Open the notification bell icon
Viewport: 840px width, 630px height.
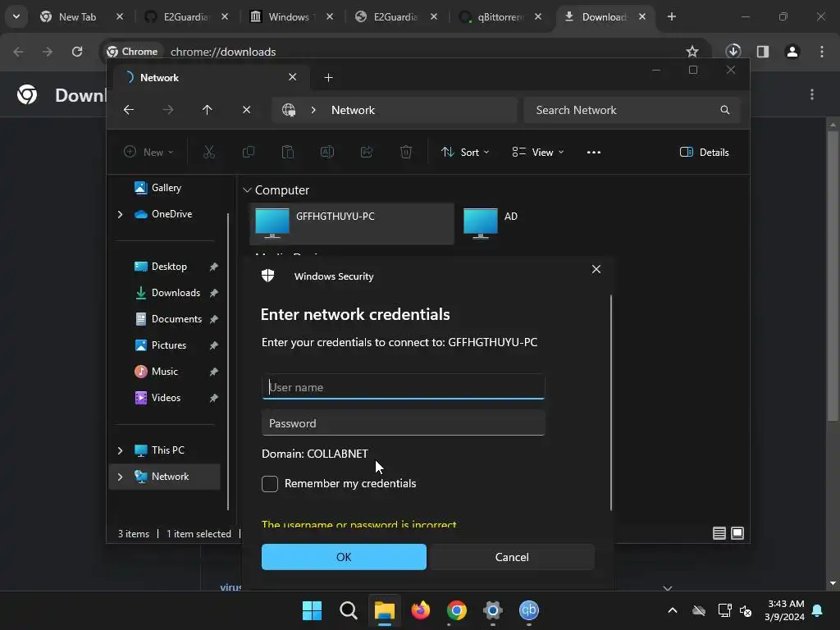click(x=818, y=610)
